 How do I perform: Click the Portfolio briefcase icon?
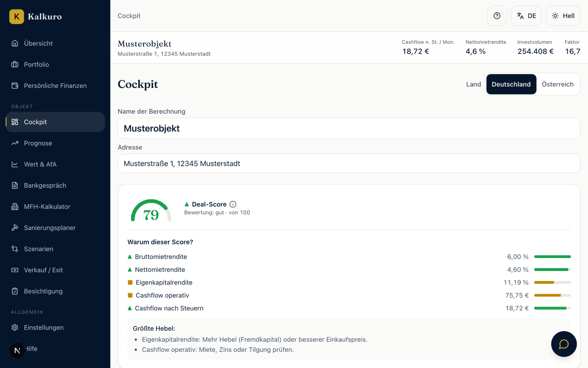pos(15,65)
